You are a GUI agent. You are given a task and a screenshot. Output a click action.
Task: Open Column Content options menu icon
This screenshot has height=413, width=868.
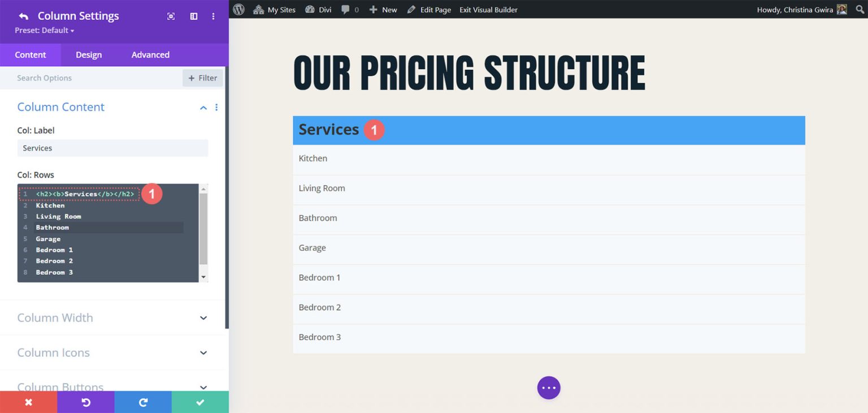click(216, 107)
